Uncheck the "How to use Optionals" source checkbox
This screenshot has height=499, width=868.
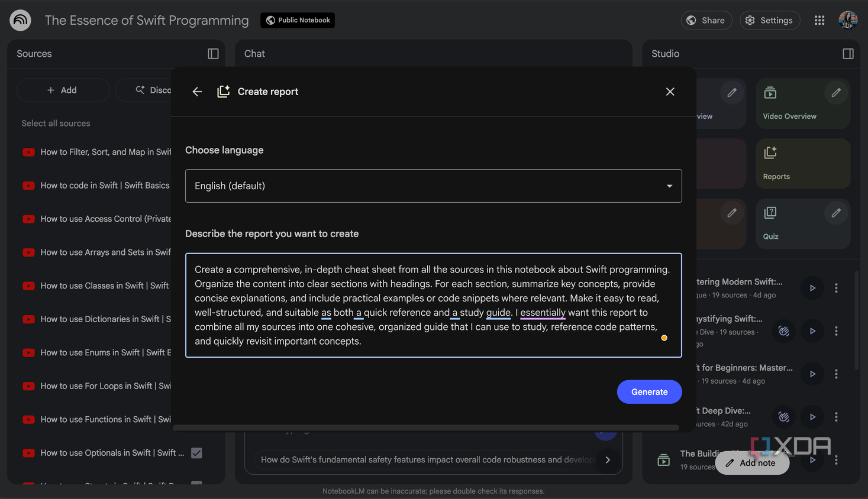(196, 453)
